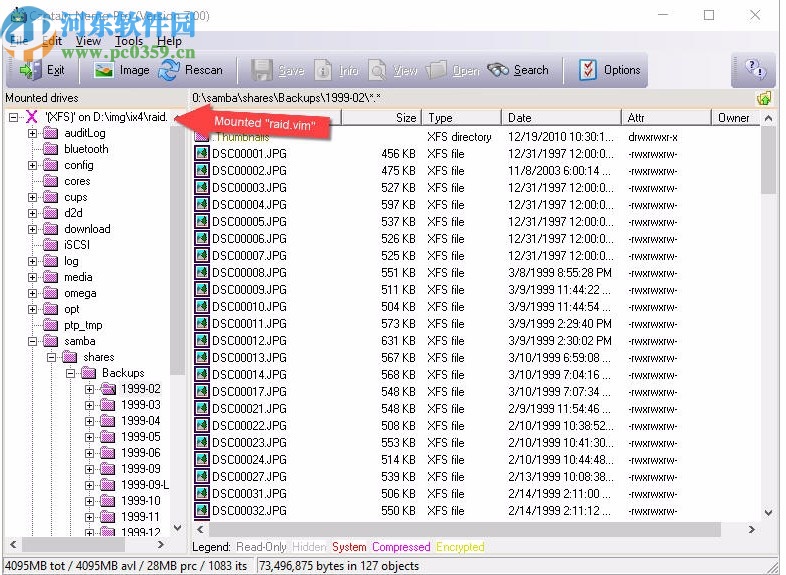Screen dimensions: 786x575
Task: Click the help question mark icon
Action: point(754,70)
